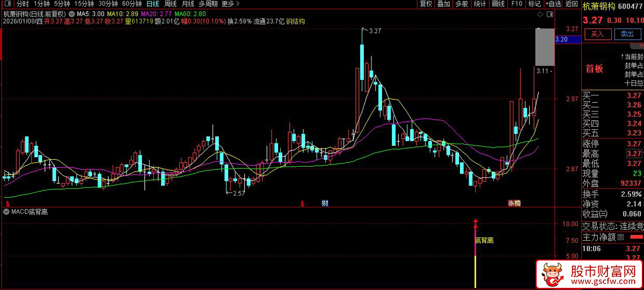Click the MA10: 2.89 indicator label

123,13
